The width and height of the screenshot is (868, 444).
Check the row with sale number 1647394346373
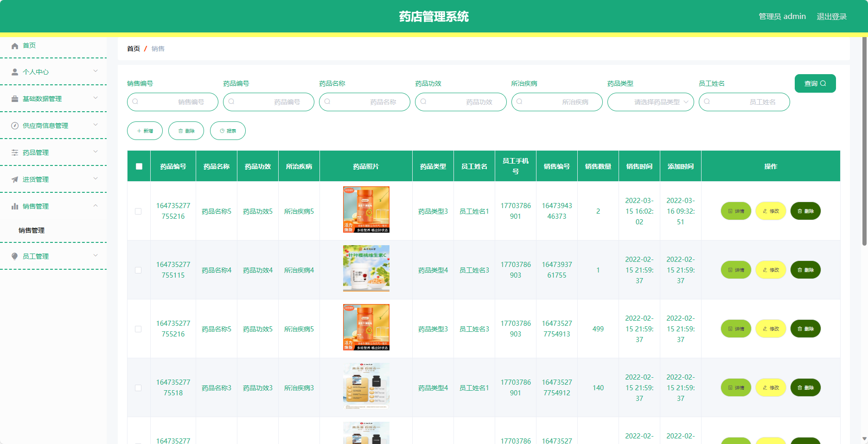click(138, 211)
